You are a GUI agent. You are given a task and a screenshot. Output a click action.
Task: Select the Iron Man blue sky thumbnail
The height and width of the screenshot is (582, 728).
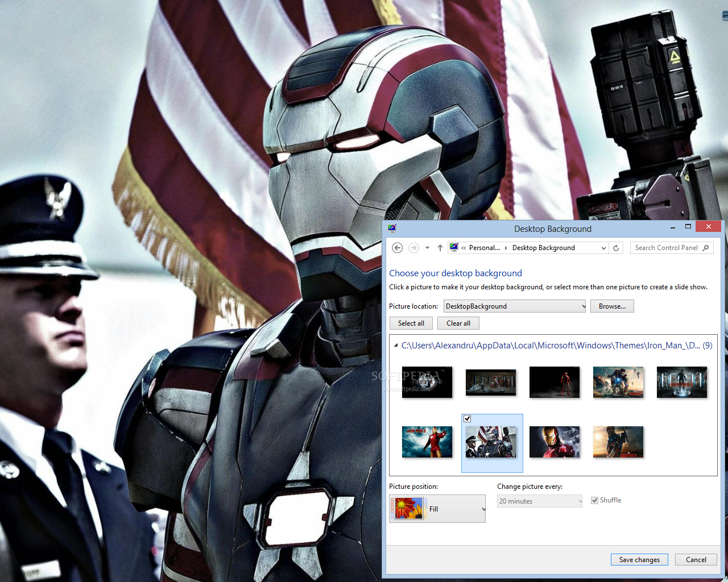427,442
